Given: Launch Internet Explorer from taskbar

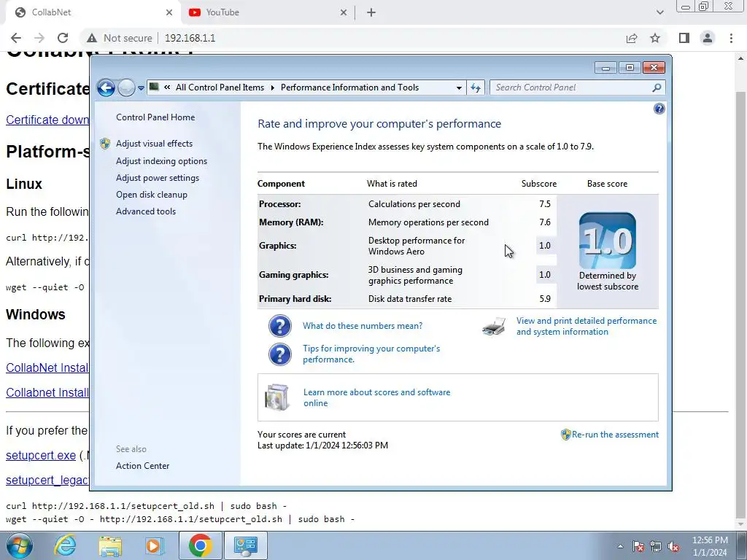Looking at the screenshot, I should tap(65, 545).
